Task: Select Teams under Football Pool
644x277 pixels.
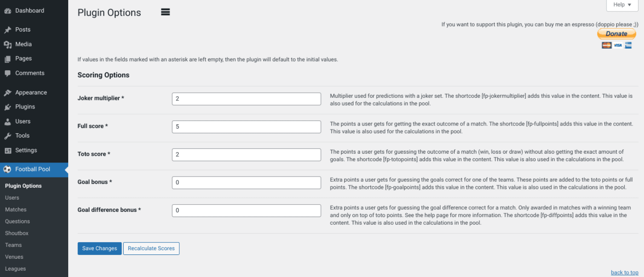Action: [13, 245]
